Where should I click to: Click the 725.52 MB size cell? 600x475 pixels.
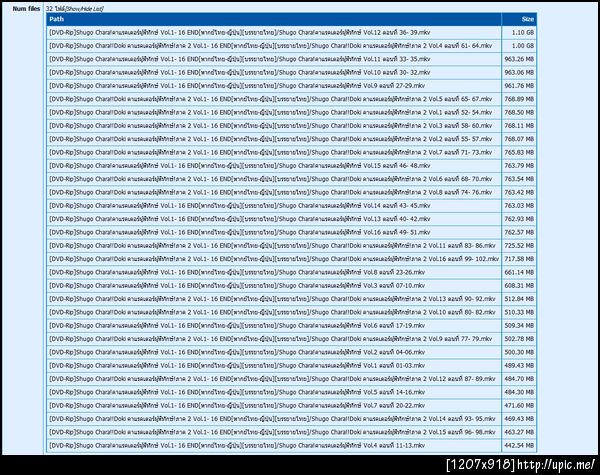tap(519, 246)
